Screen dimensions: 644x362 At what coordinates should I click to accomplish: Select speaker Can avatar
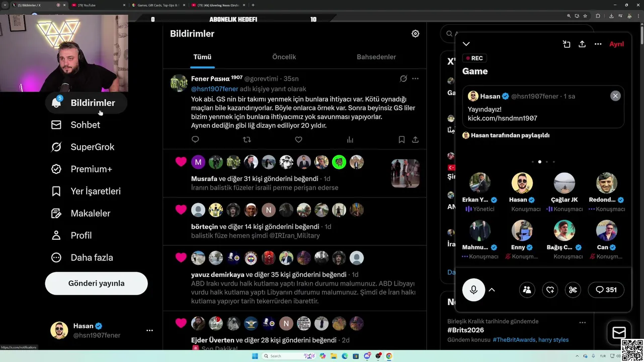[607, 231]
